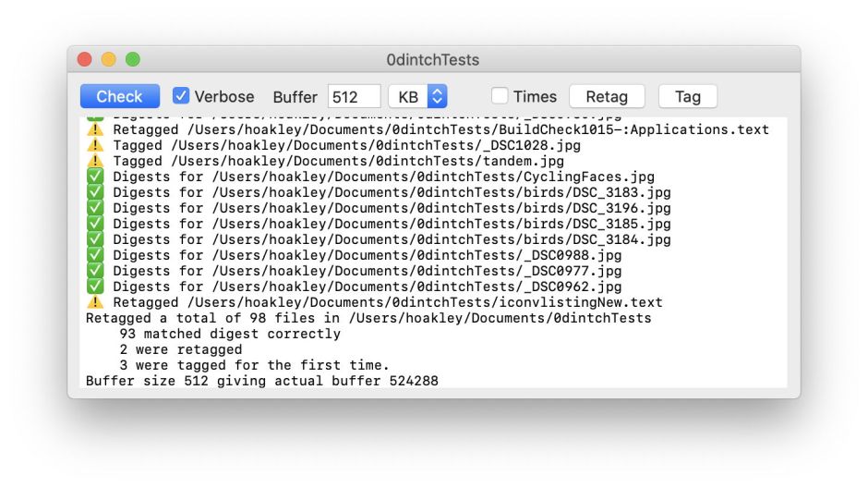Click the warning icon next to _DSC1028.jpg

coord(95,145)
